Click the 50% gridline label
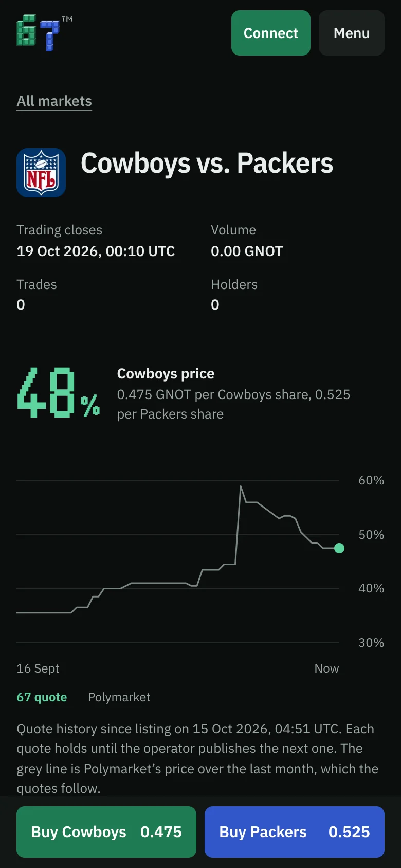This screenshot has height=868, width=401. tap(371, 535)
